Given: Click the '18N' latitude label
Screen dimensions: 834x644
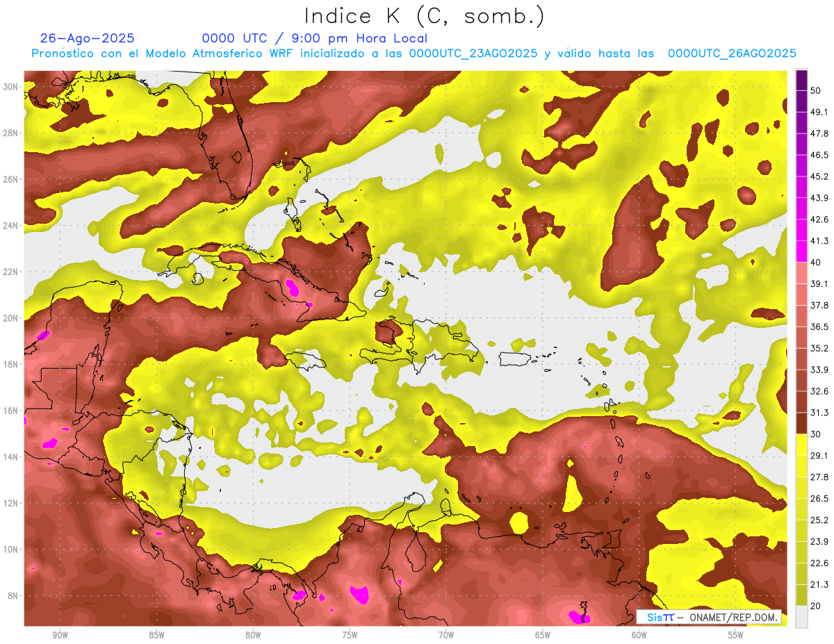Looking at the screenshot, I should point(12,364).
